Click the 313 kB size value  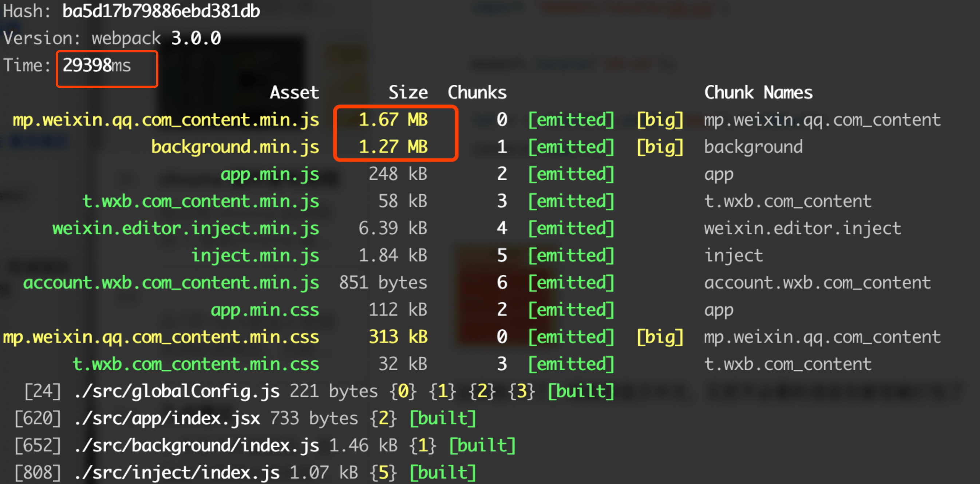point(398,337)
